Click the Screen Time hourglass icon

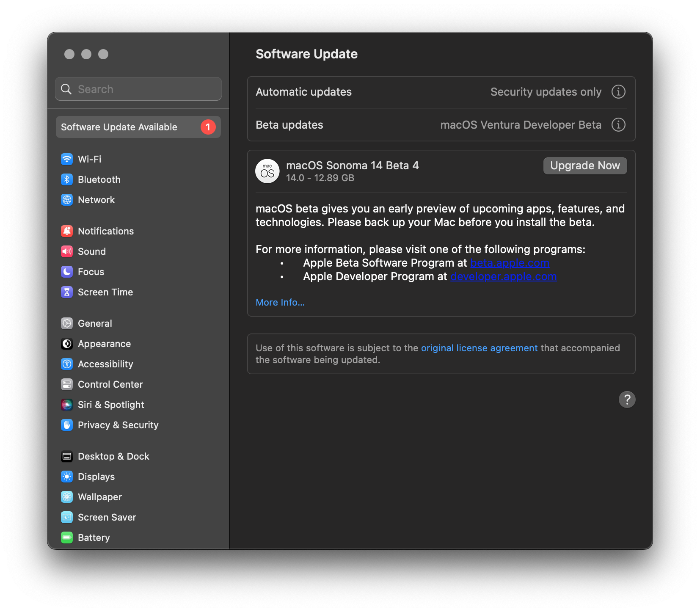(67, 292)
